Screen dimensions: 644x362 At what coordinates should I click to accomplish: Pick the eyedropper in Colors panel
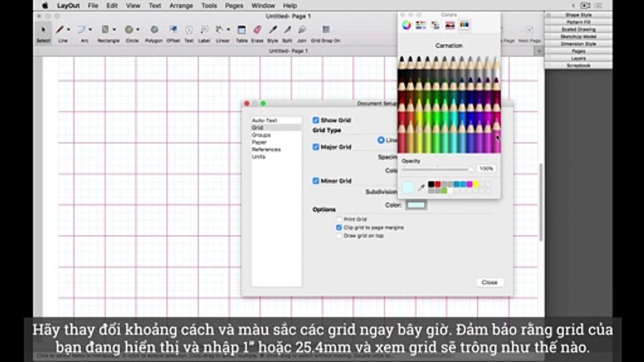(x=421, y=188)
